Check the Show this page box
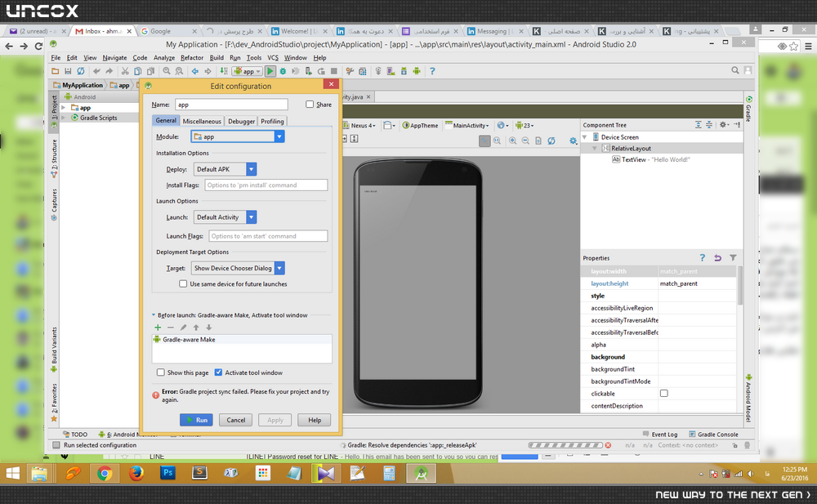 tap(161, 372)
